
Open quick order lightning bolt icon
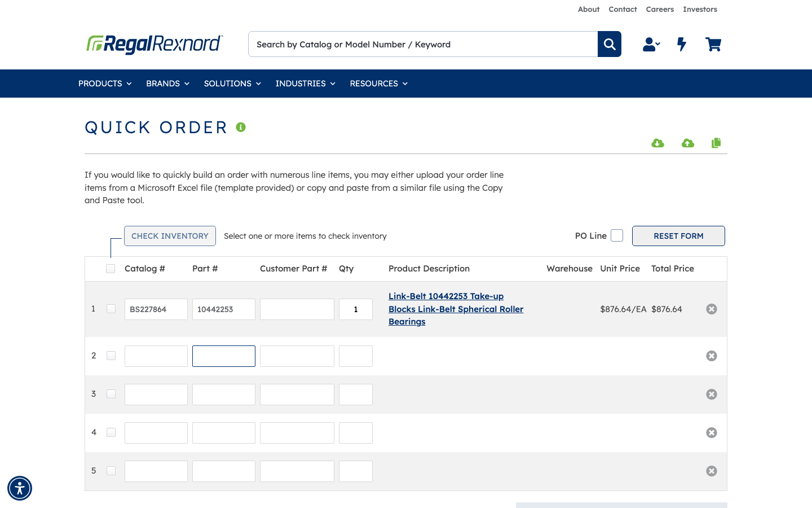pyautogui.click(x=682, y=44)
